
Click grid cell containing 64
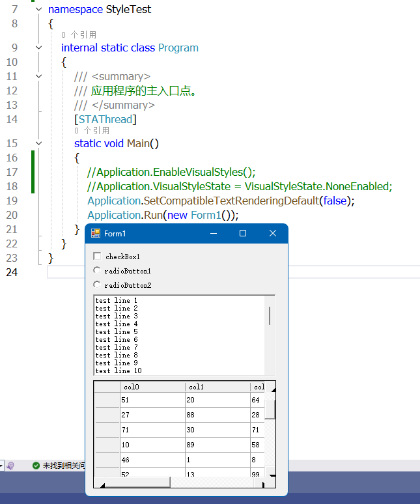click(258, 400)
